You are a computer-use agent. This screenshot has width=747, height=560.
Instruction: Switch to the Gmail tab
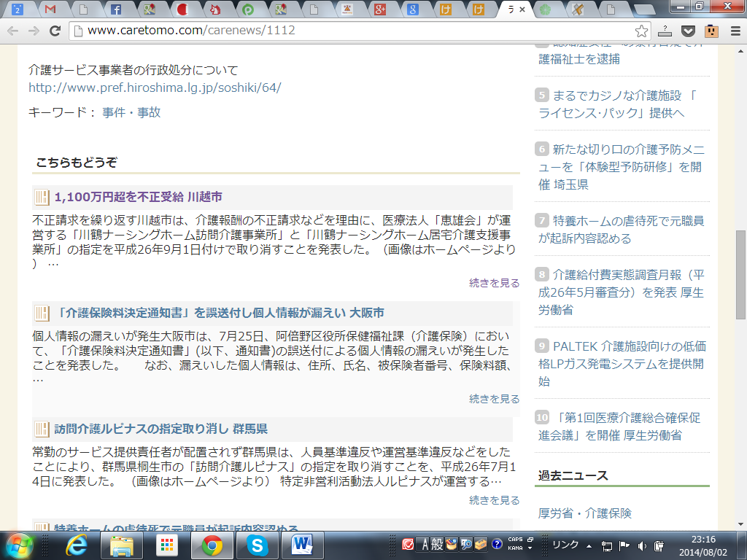(50, 10)
